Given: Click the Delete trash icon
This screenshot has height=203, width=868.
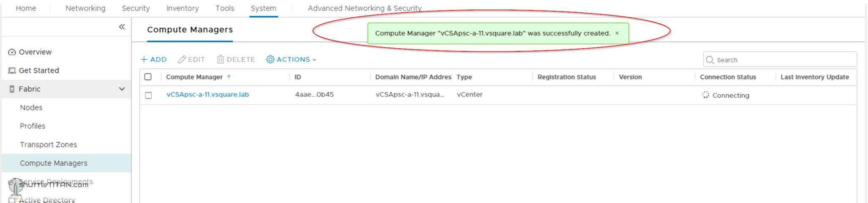Looking at the screenshot, I should pyautogui.click(x=220, y=60).
